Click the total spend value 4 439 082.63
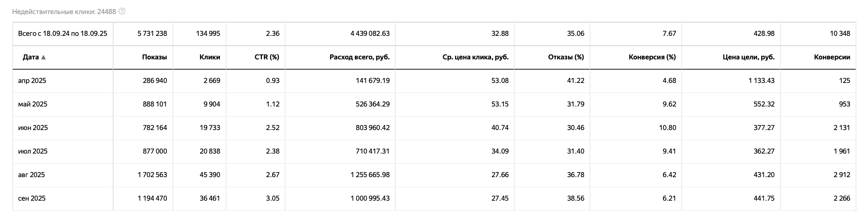Viewport: 868px width, 220px height. tap(370, 34)
